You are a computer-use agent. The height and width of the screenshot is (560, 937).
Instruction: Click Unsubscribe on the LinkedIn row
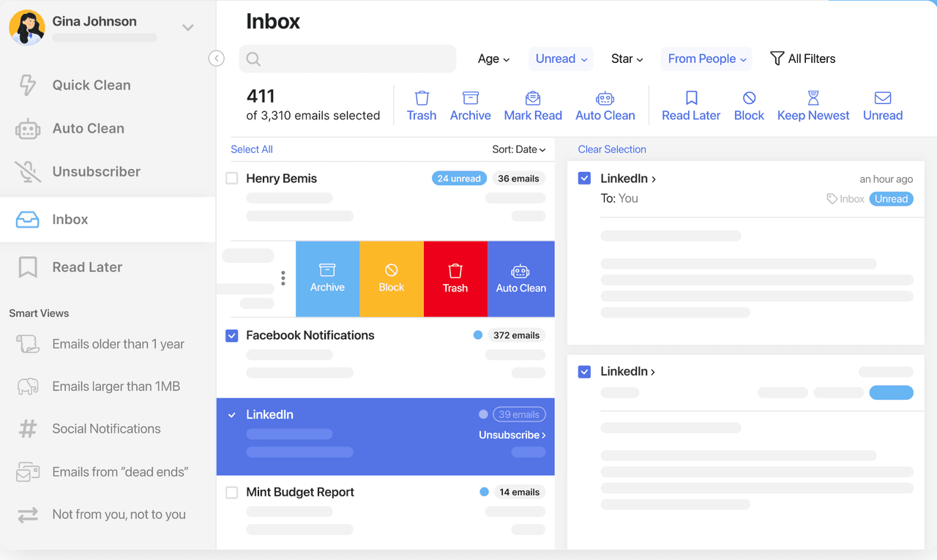click(512, 435)
